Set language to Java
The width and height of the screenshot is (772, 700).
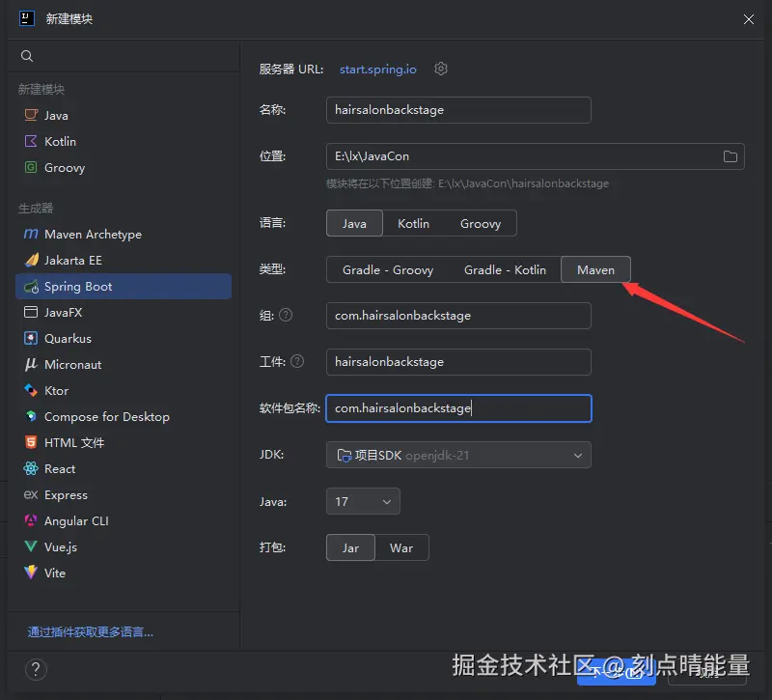(354, 223)
